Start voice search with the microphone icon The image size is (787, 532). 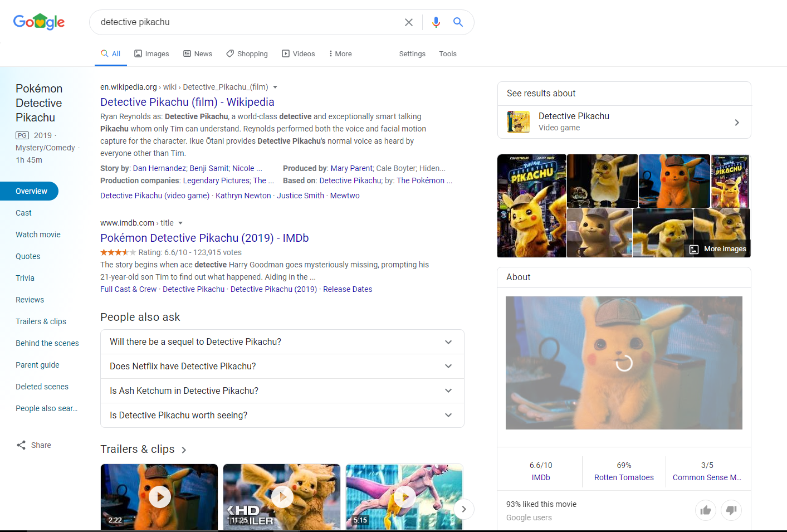click(436, 22)
